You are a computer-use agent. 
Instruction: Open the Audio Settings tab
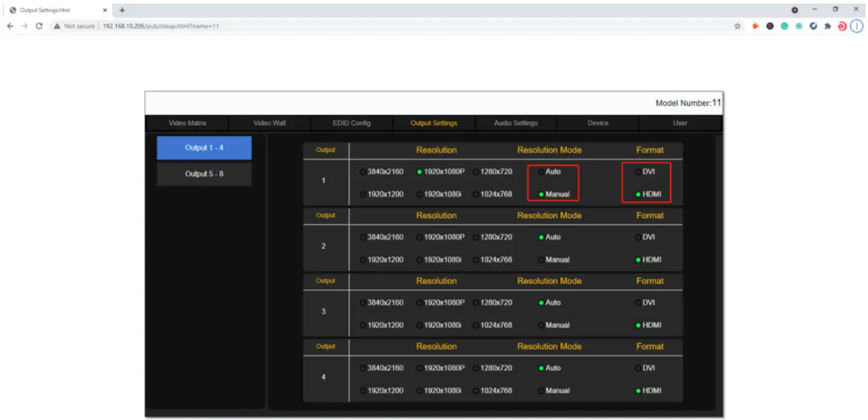(x=516, y=123)
